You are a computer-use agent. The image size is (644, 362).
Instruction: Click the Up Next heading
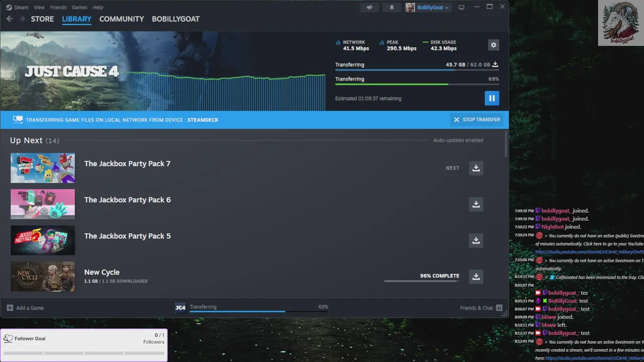(x=26, y=140)
